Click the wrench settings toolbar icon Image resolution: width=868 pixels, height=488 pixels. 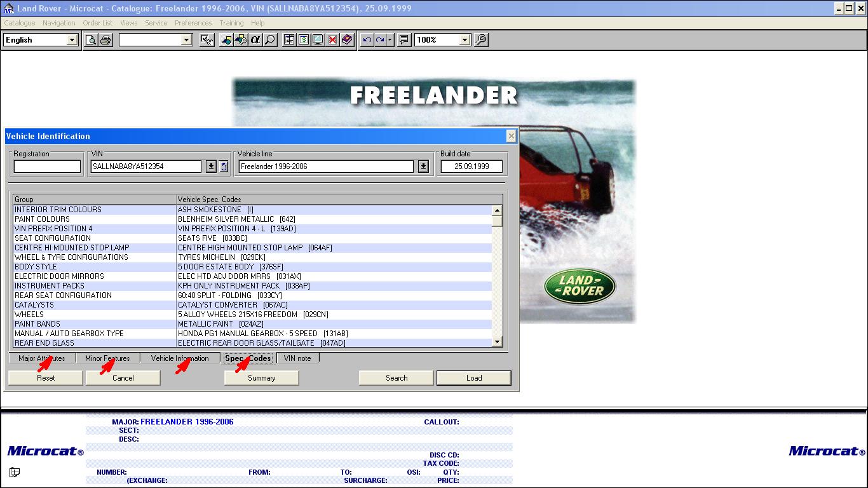(x=482, y=40)
